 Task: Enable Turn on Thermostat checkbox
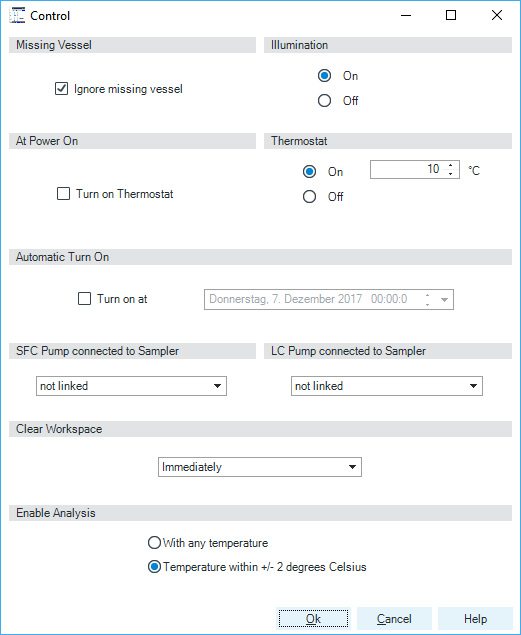click(x=63, y=194)
